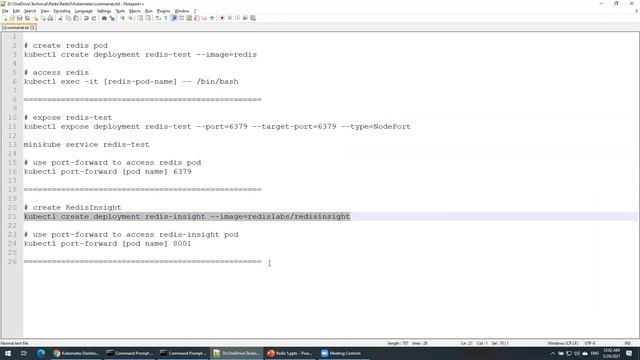640x360 pixels.
Task: Open Microsoft Edge from the taskbar
Action: (x=41, y=353)
